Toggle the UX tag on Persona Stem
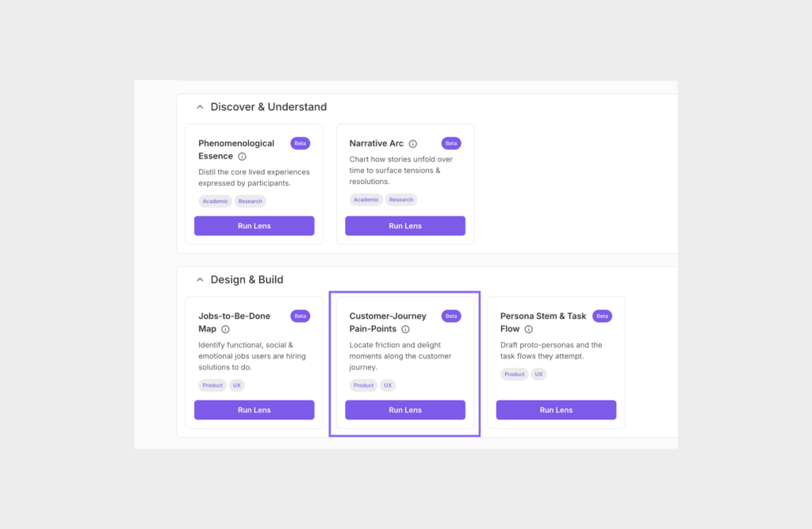This screenshot has width=812, height=529. [x=539, y=374]
